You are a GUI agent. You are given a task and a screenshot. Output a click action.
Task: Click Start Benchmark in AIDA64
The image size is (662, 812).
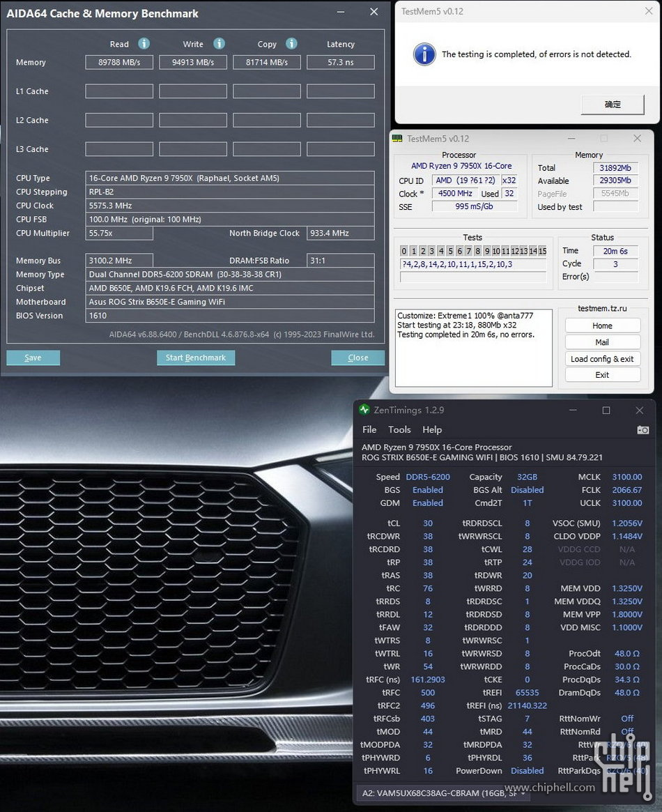pyautogui.click(x=196, y=358)
